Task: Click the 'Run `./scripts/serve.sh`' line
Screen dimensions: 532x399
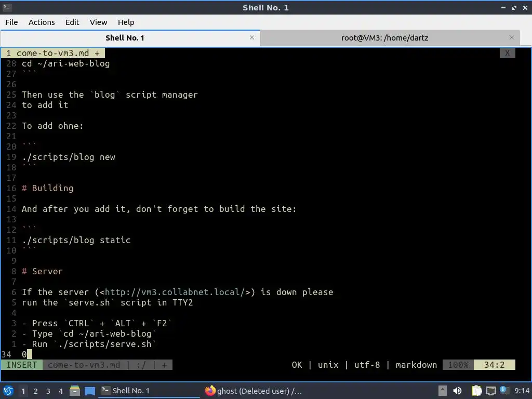Action: pos(89,344)
